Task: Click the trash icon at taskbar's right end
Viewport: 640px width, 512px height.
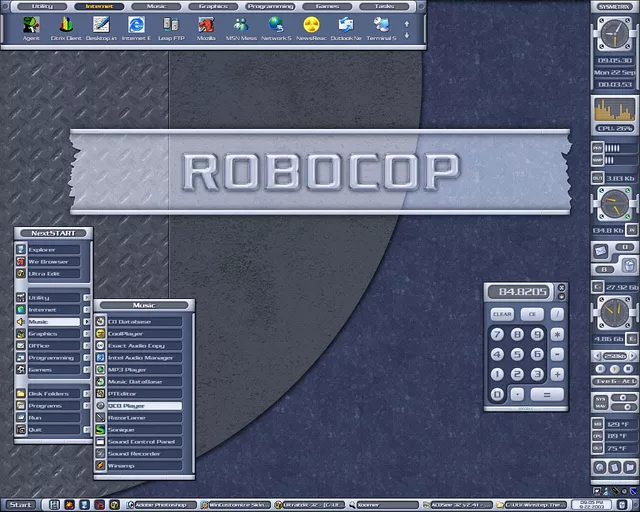Action: tap(622, 505)
